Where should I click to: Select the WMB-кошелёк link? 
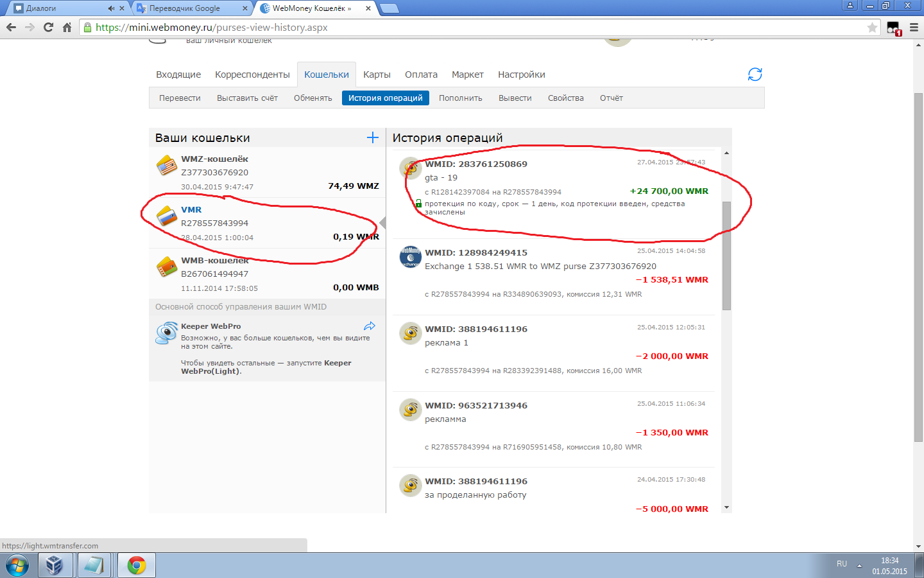[214, 260]
